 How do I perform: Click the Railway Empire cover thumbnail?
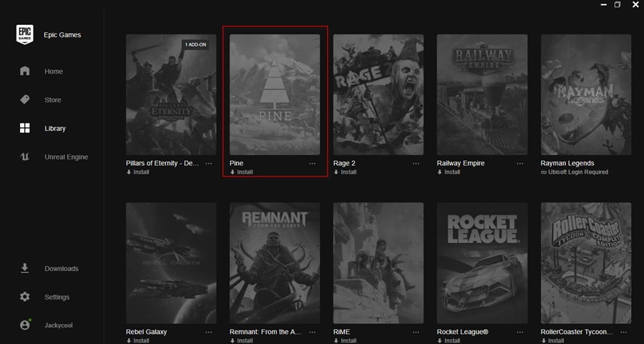482,94
